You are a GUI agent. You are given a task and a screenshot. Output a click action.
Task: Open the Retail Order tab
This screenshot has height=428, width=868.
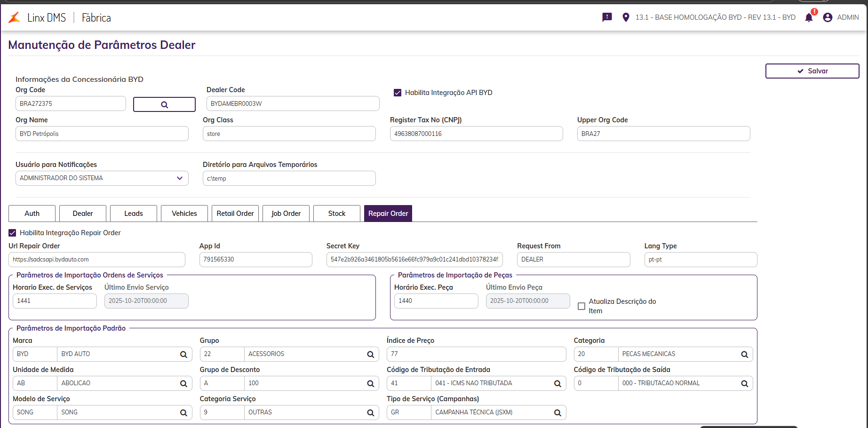coord(235,214)
